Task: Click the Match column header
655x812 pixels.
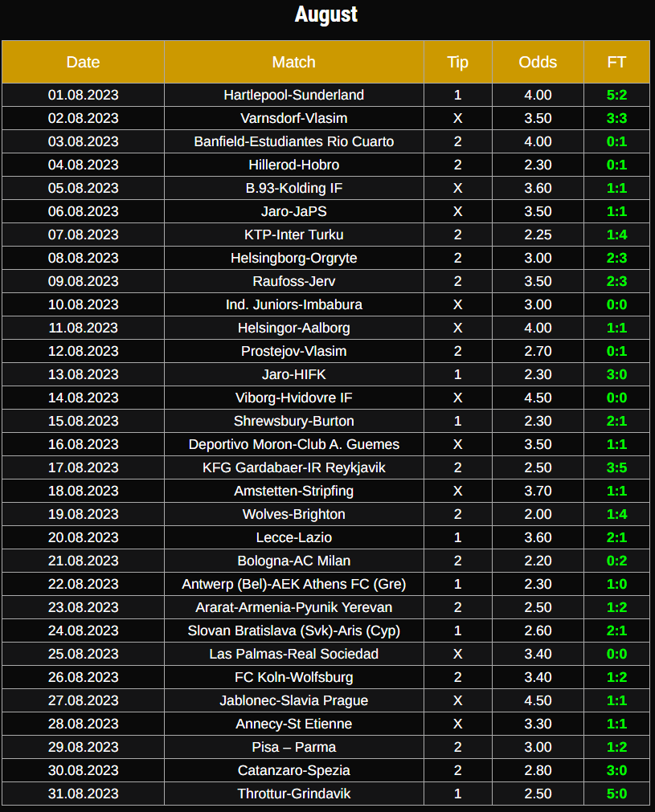Action: pyautogui.click(x=293, y=62)
